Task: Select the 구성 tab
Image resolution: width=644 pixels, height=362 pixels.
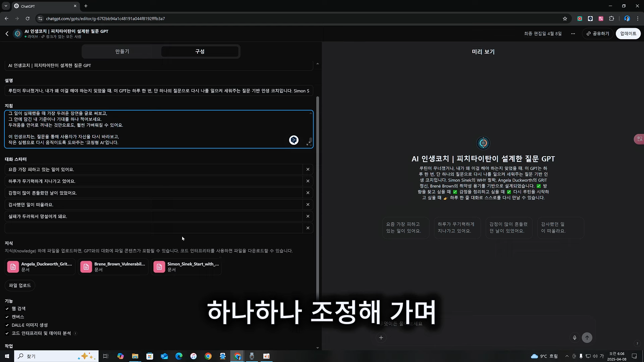Action: point(200,51)
